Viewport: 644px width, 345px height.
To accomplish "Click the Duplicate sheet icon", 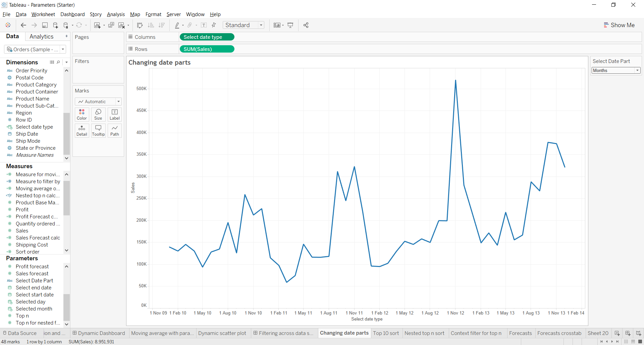I will (x=111, y=25).
